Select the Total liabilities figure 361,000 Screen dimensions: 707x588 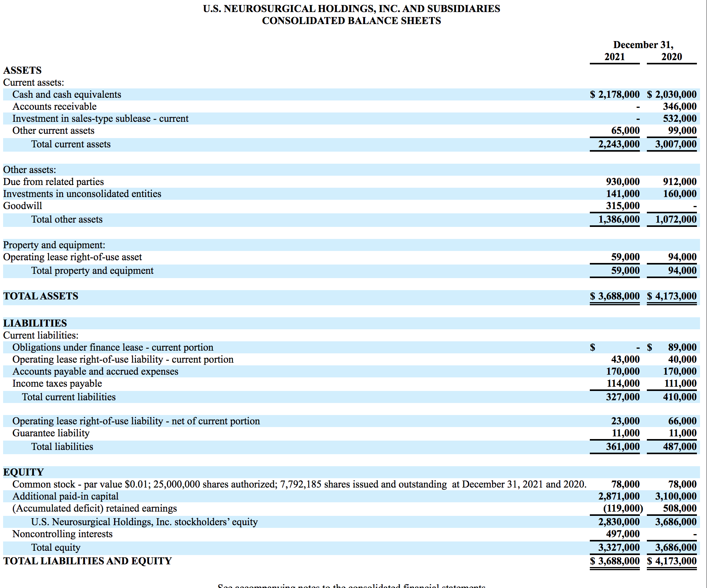click(625, 446)
